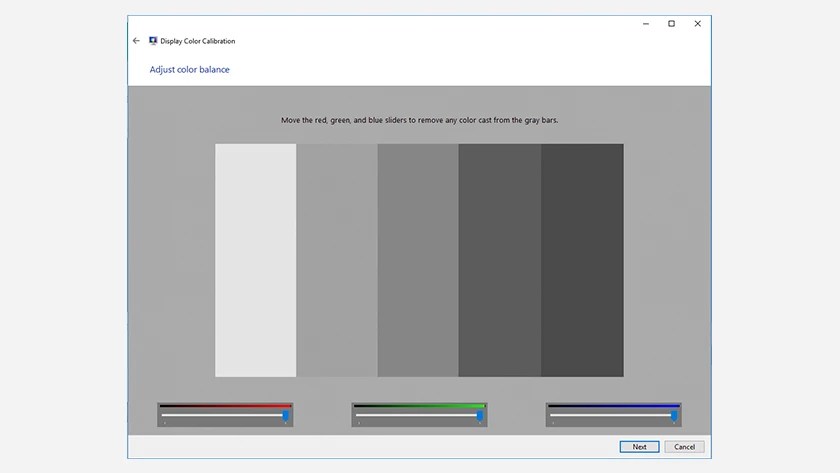The height and width of the screenshot is (473, 840).
Task: Select the lightest gray bar
Action: 256,260
